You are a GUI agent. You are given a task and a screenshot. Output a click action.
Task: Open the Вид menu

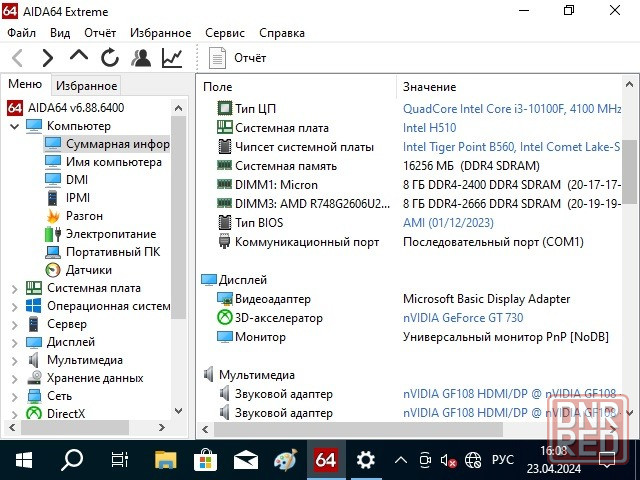coord(60,33)
